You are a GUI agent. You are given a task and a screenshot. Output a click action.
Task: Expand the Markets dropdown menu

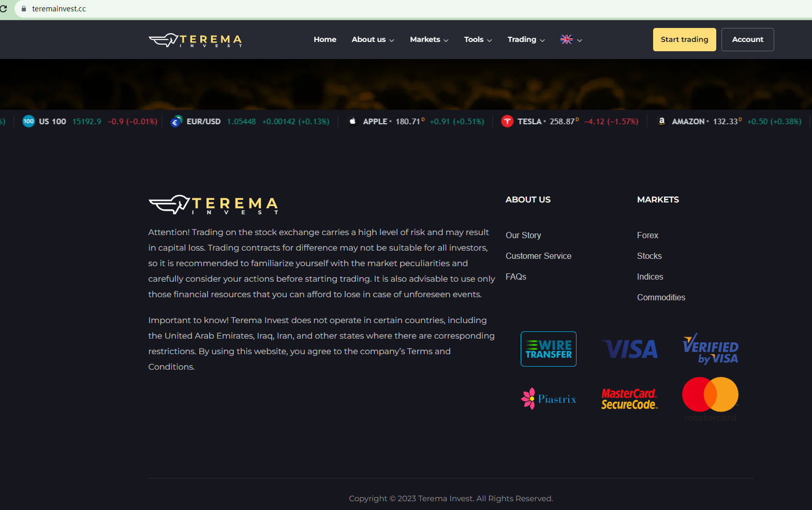(430, 39)
